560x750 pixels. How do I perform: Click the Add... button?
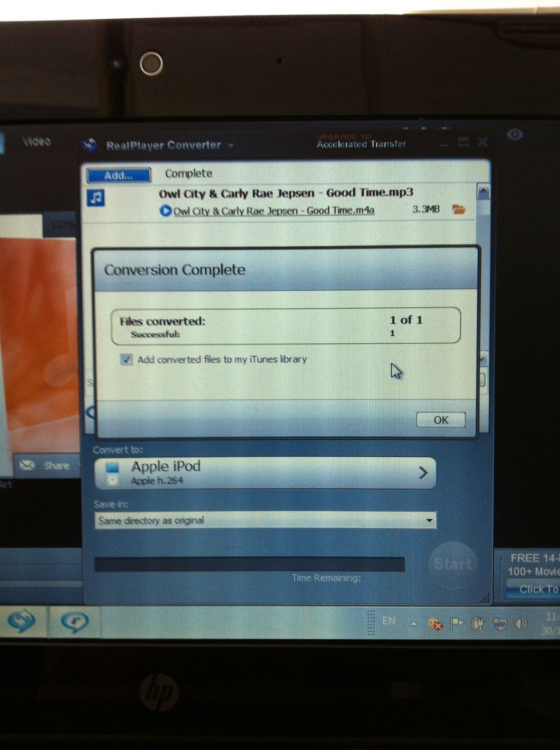click(x=119, y=175)
